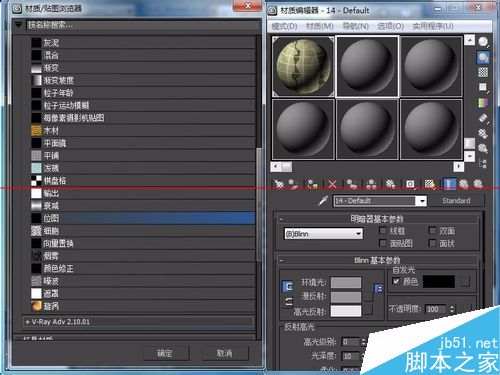Select 衰减 falloff map in list

[143, 206]
